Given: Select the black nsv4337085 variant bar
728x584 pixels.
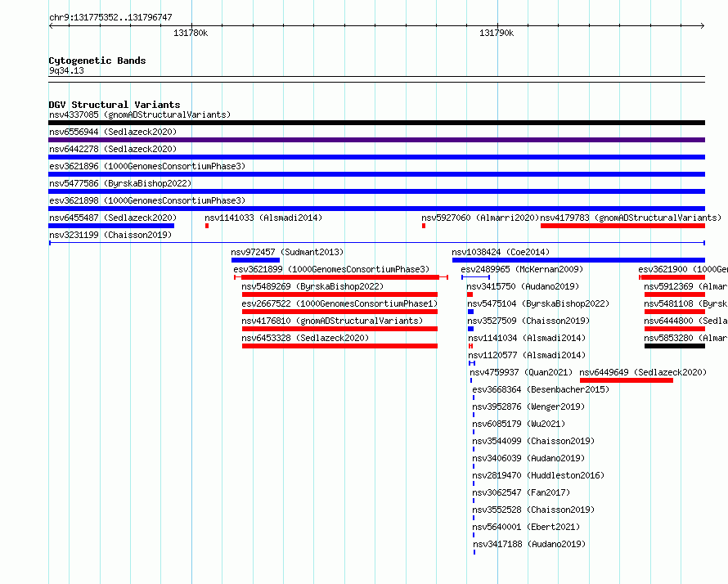Looking at the screenshot, I should 376,123.
